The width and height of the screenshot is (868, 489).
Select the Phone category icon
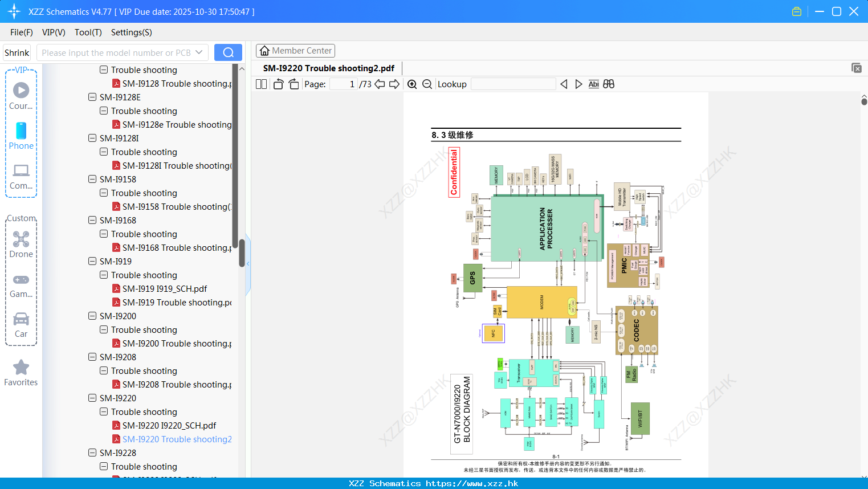[21, 136]
